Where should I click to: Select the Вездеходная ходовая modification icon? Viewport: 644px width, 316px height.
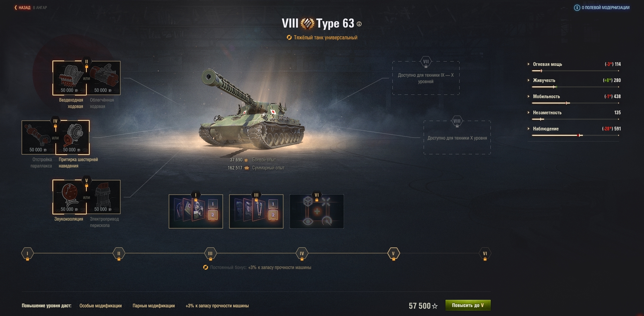tap(70, 78)
